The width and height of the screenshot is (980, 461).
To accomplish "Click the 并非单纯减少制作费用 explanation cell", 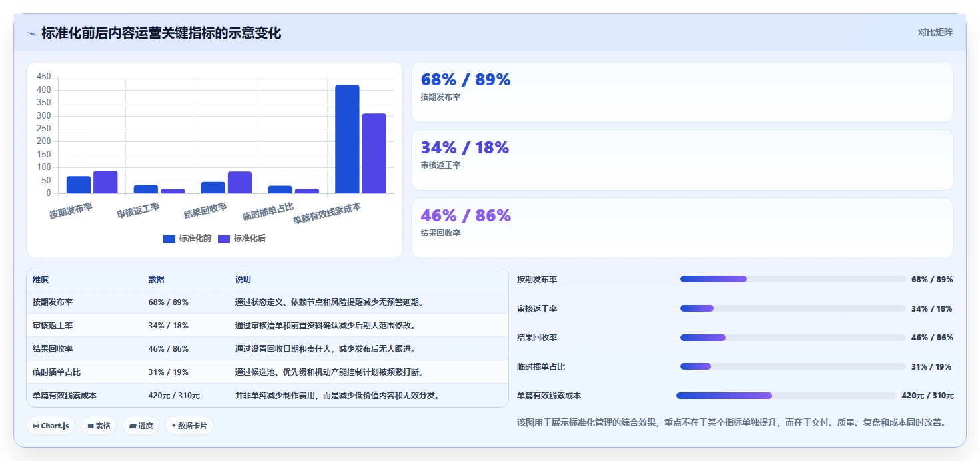I will click(339, 396).
